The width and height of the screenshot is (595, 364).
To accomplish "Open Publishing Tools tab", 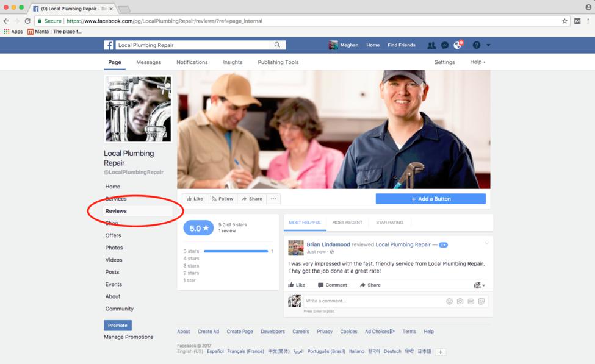I will tap(278, 62).
